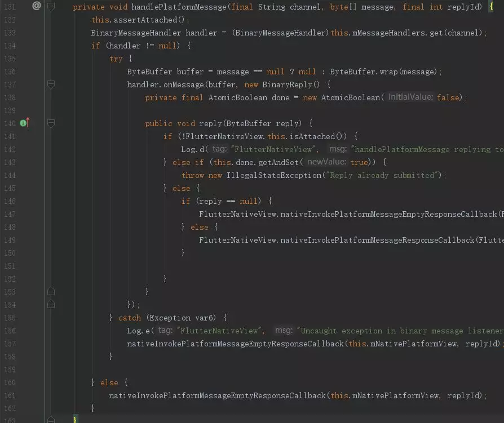Click isAttached() on line 141
Image resolution: width=504 pixels, height=423 pixels.
coord(318,136)
